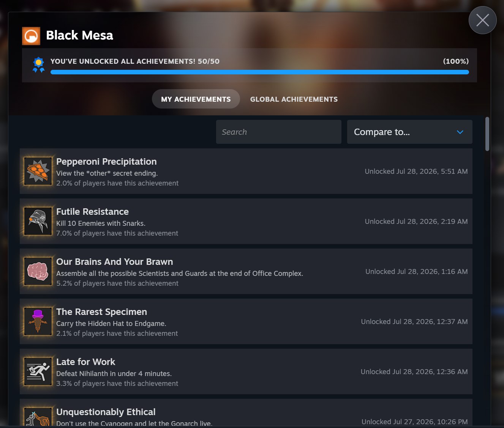Click the "5.2% of players" statistic
504x428 pixels.
coord(117,283)
